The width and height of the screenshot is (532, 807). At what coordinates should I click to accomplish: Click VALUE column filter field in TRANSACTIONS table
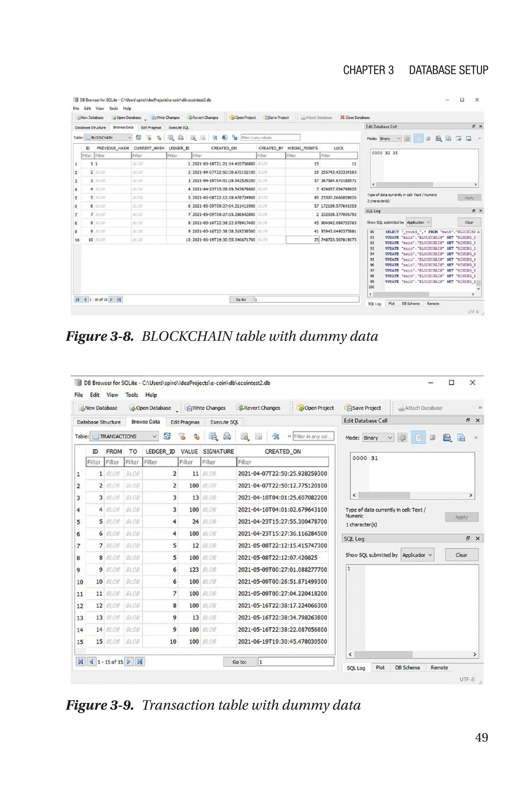pos(189,462)
